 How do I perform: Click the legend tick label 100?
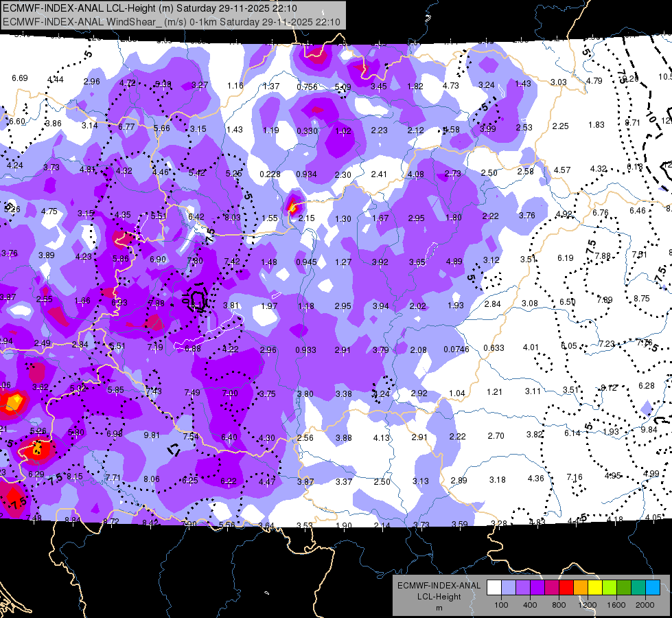501,605
